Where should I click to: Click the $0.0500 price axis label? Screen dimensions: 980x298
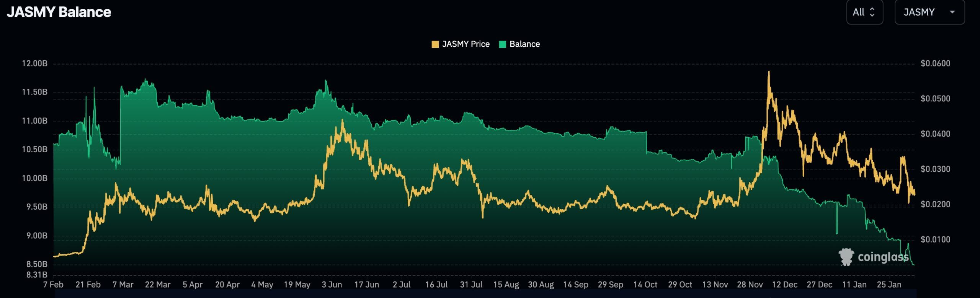click(935, 99)
